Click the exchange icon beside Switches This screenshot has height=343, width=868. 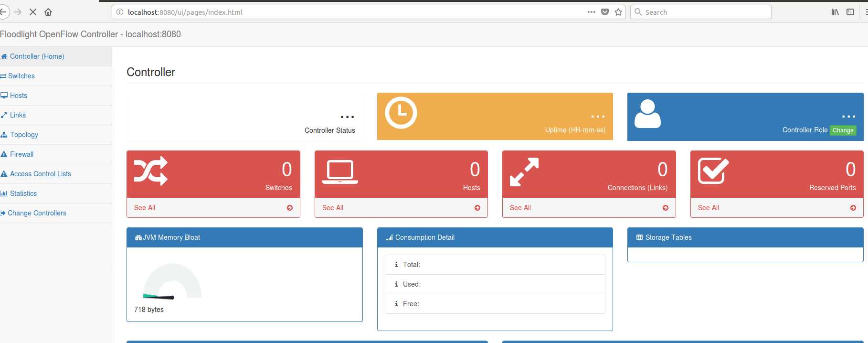3,76
